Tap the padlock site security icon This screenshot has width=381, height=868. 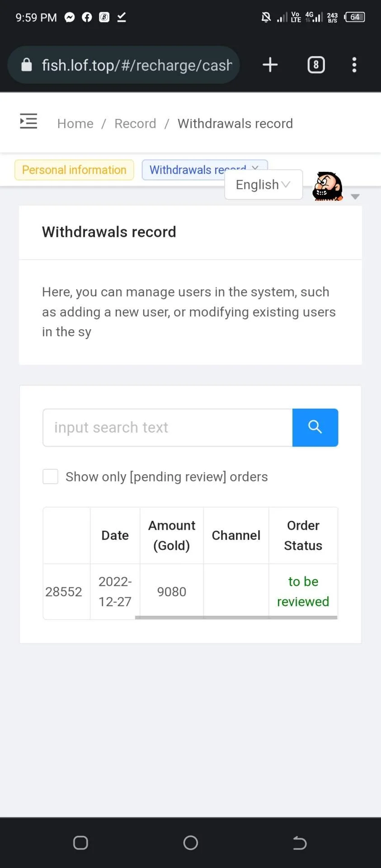pyautogui.click(x=27, y=65)
